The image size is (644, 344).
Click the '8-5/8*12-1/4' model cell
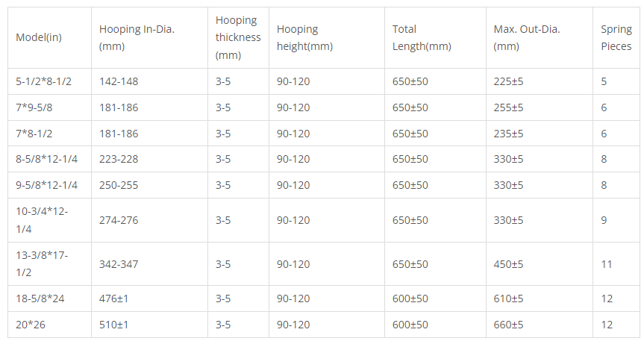pos(46,159)
